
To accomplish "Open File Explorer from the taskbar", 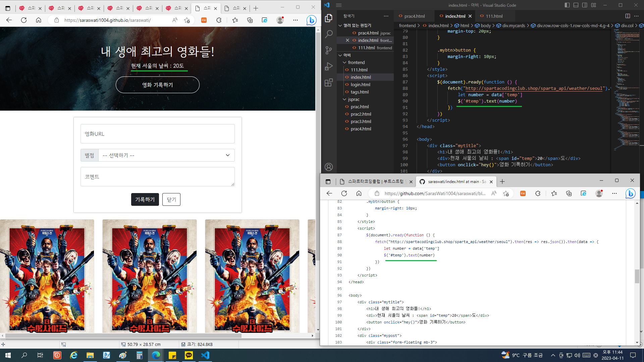I will 90,355.
